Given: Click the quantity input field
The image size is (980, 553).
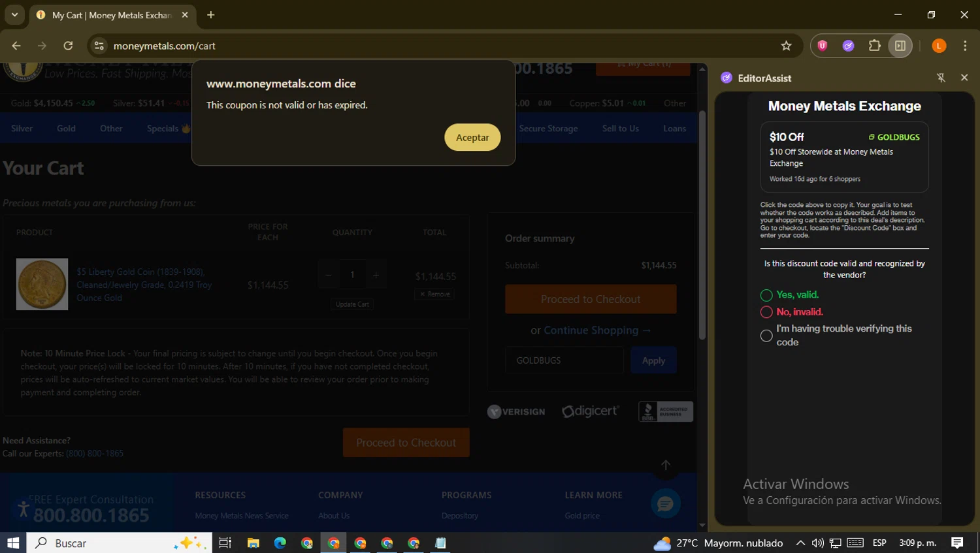Looking at the screenshot, I should tap(352, 275).
